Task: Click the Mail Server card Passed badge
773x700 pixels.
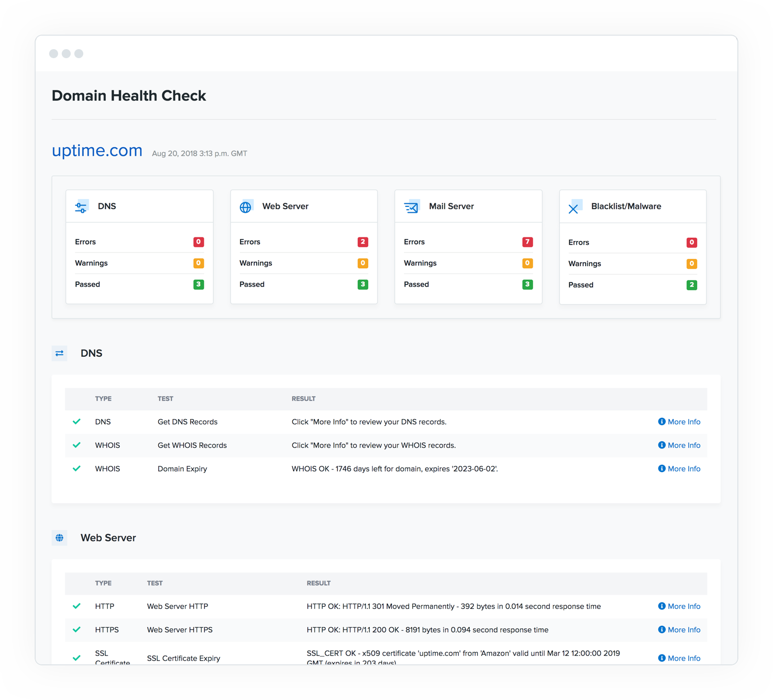Action: [x=527, y=285]
